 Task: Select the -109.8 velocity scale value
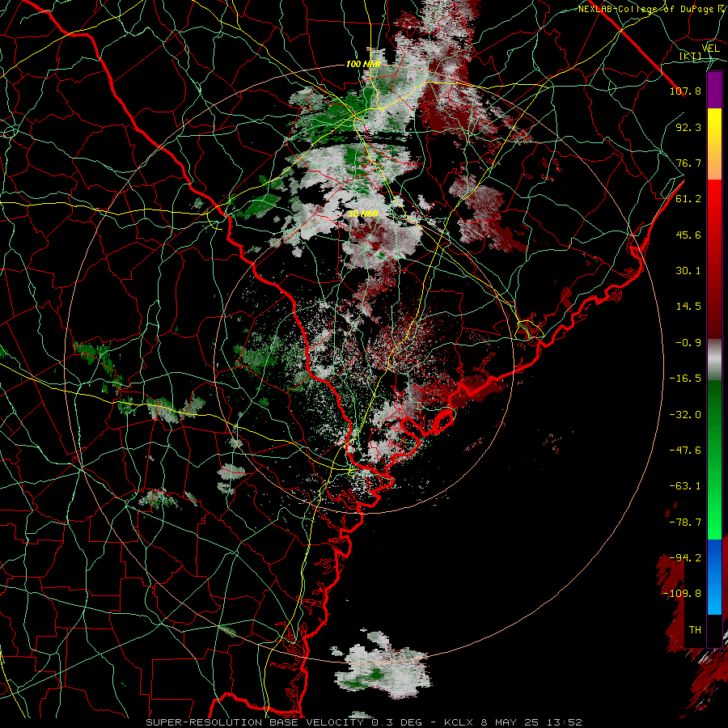point(682,594)
